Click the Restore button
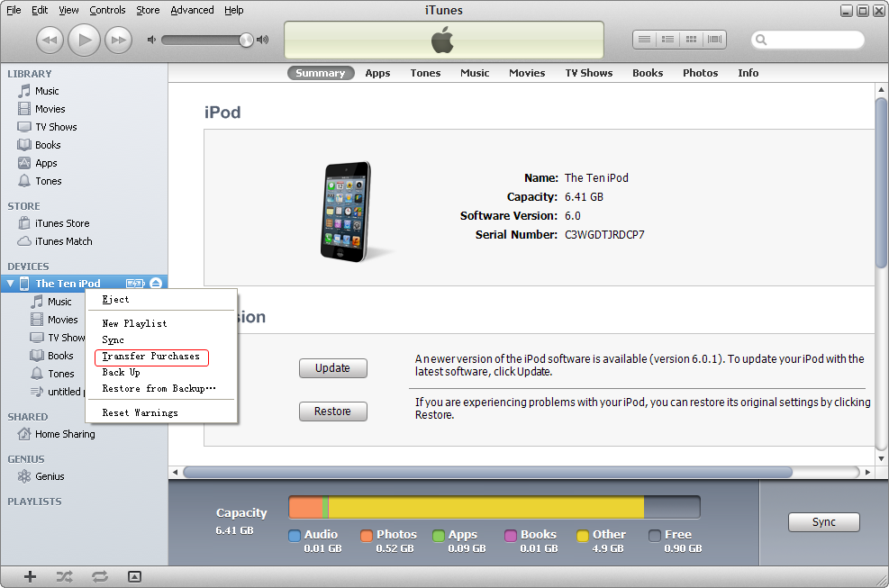This screenshot has width=889, height=588. [x=332, y=412]
